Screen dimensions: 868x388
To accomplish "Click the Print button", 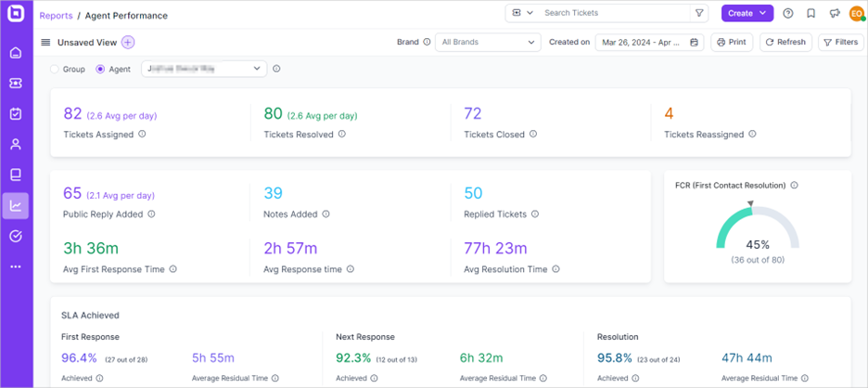I will click(x=732, y=42).
